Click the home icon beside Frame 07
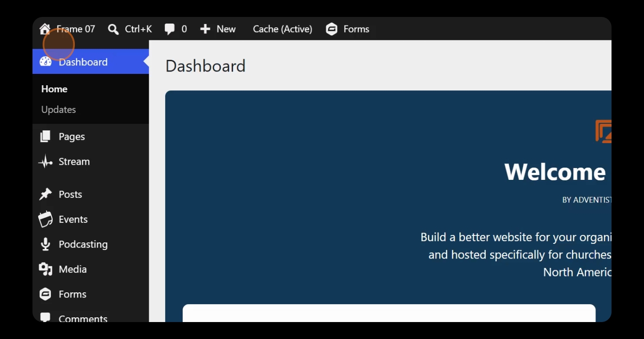644x339 pixels. click(x=45, y=29)
